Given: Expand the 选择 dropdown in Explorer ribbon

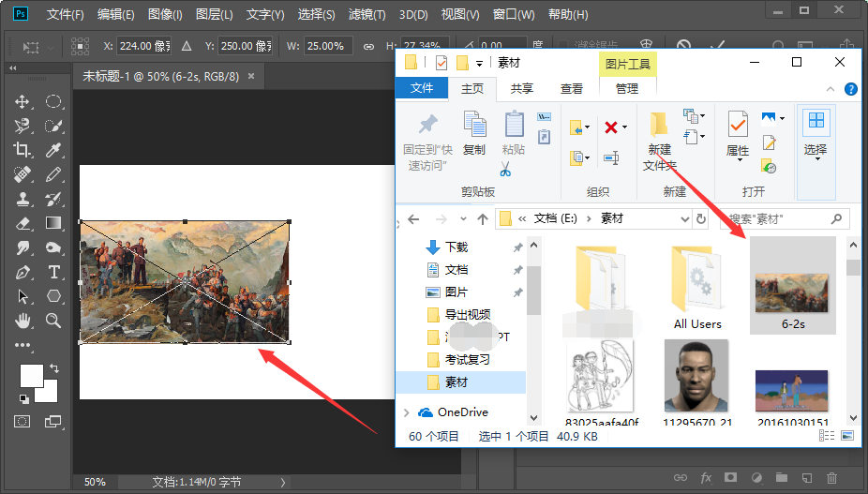Looking at the screenshot, I should 816,159.
